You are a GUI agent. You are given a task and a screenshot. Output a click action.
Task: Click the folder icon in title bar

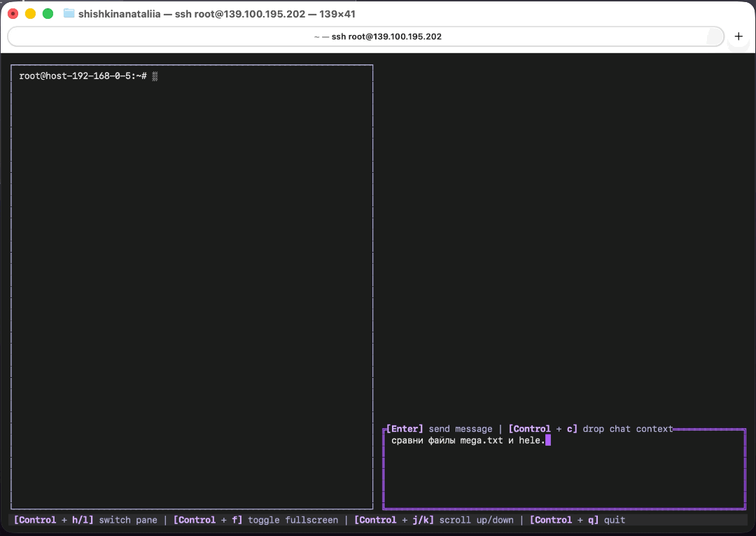pos(69,13)
